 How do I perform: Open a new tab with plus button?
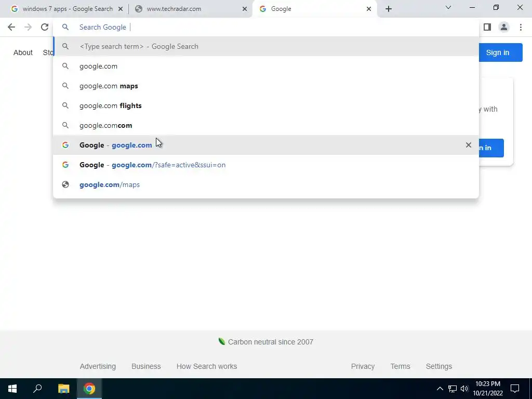(x=389, y=9)
